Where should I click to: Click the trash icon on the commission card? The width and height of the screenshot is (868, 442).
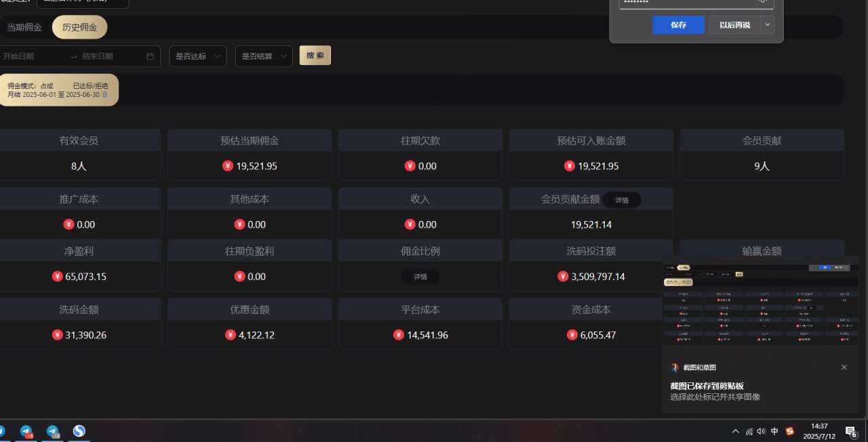pos(104,95)
